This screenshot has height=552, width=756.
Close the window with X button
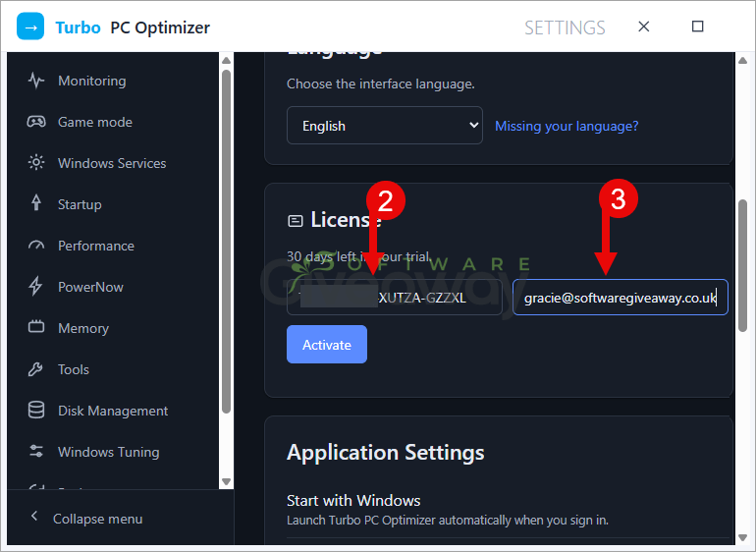[x=644, y=27]
